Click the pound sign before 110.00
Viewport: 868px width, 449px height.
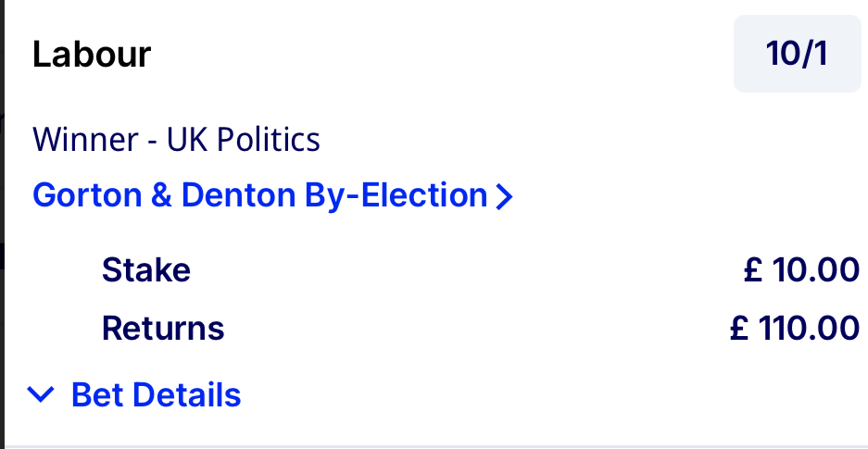point(738,328)
